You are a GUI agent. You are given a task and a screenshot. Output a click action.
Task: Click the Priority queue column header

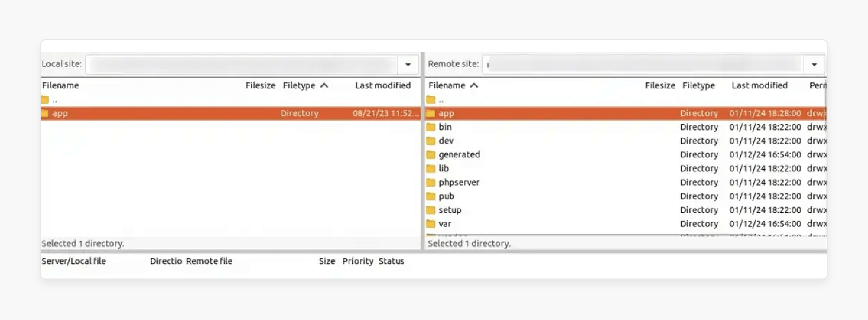(358, 261)
